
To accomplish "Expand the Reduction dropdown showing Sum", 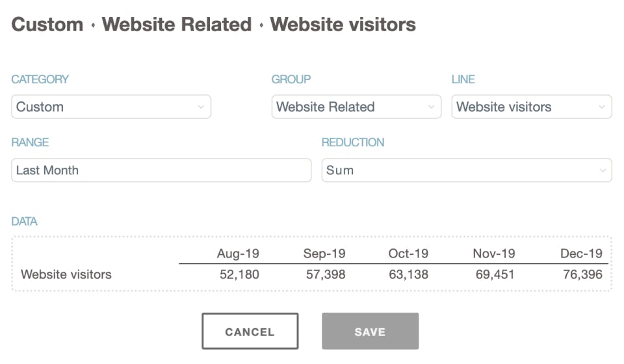I will pos(466,170).
